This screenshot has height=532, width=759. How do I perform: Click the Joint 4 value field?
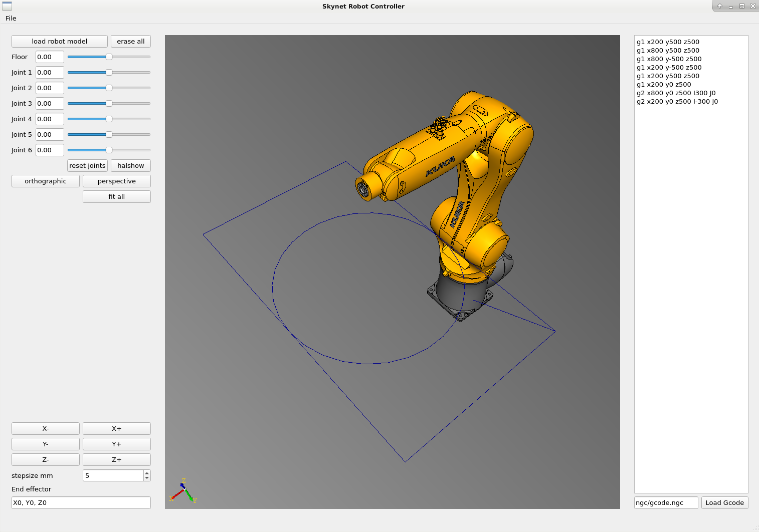point(50,119)
